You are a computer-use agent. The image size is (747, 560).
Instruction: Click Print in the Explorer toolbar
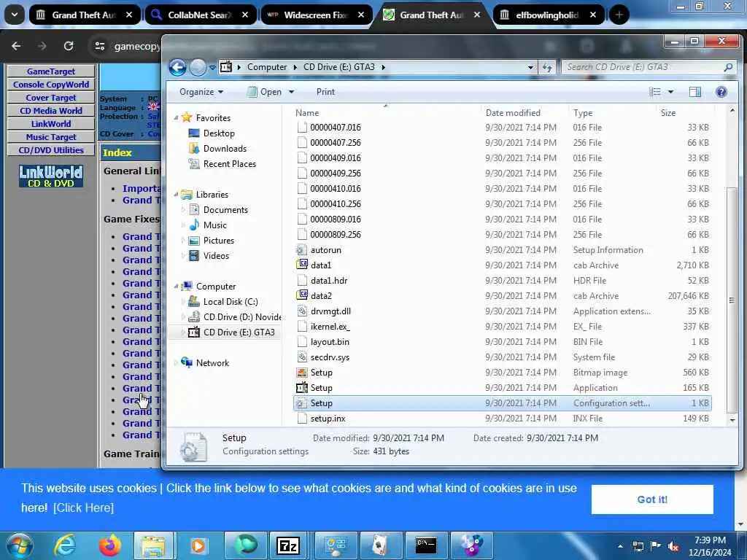325,91
